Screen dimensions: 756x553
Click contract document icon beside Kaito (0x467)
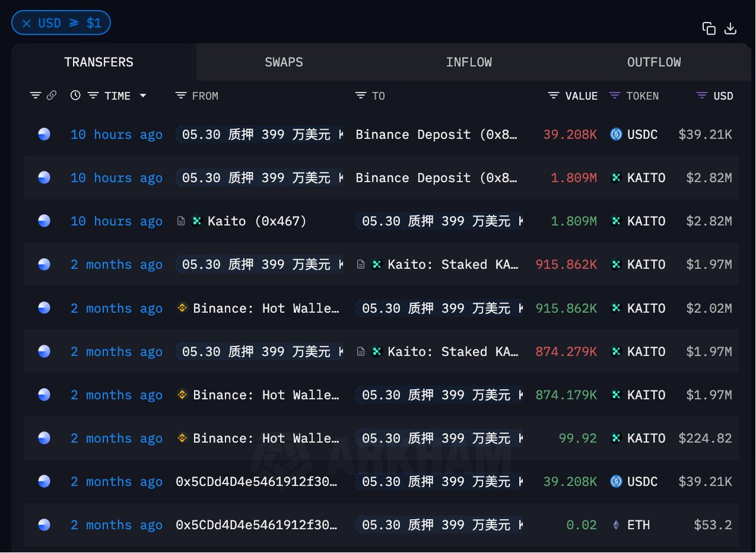tap(181, 221)
